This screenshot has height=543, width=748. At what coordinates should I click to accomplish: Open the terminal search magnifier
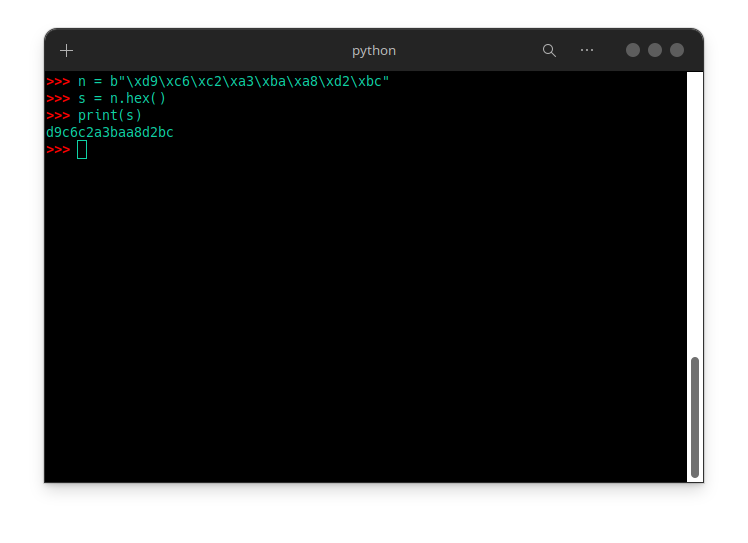(x=549, y=51)
